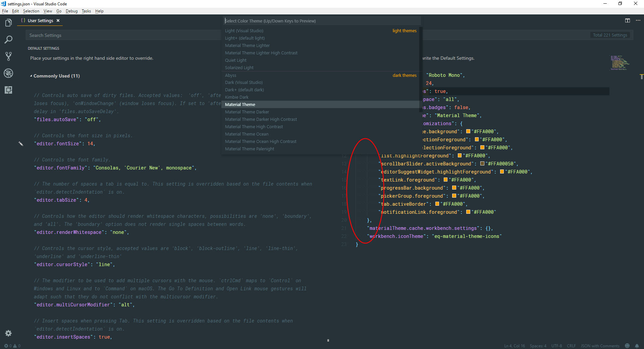Click color swatch for scrollbarSlider.activeBackground
Viewport: 644px width, 349px height.
coord(482,164)
